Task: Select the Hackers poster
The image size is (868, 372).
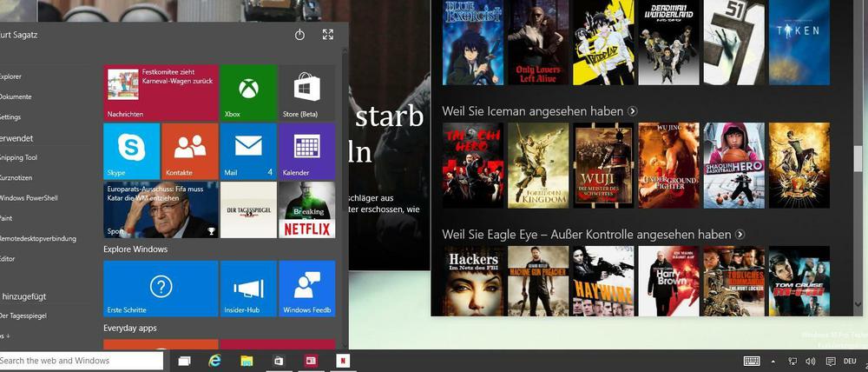Action: [473, 281]
